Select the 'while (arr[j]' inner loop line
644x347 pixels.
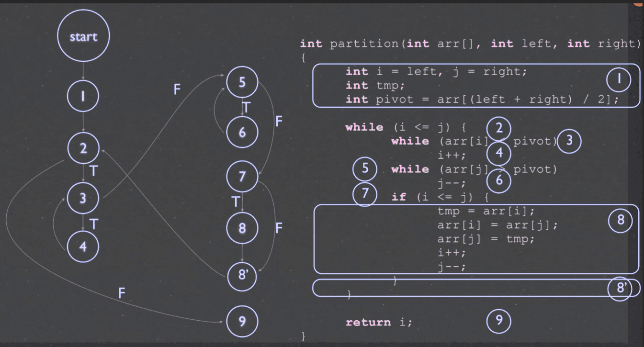pyautogui.click(x=475, y=169)
